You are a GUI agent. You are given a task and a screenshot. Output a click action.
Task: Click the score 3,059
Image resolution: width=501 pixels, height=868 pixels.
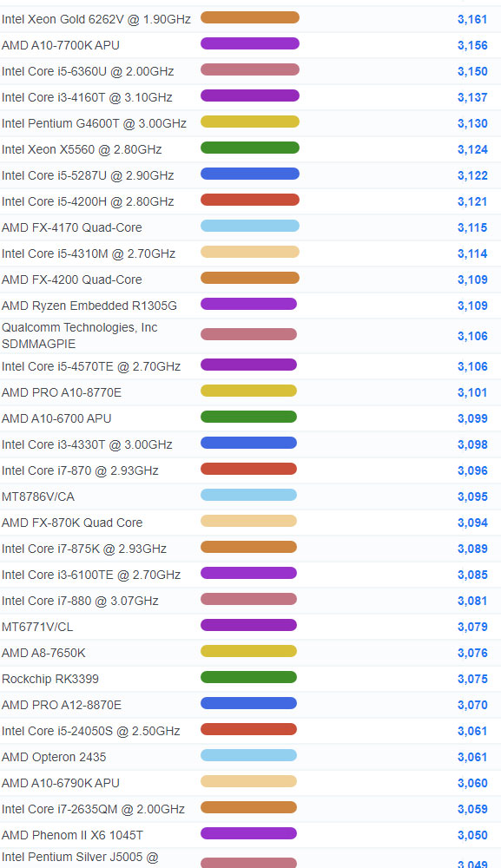point(472,809)
